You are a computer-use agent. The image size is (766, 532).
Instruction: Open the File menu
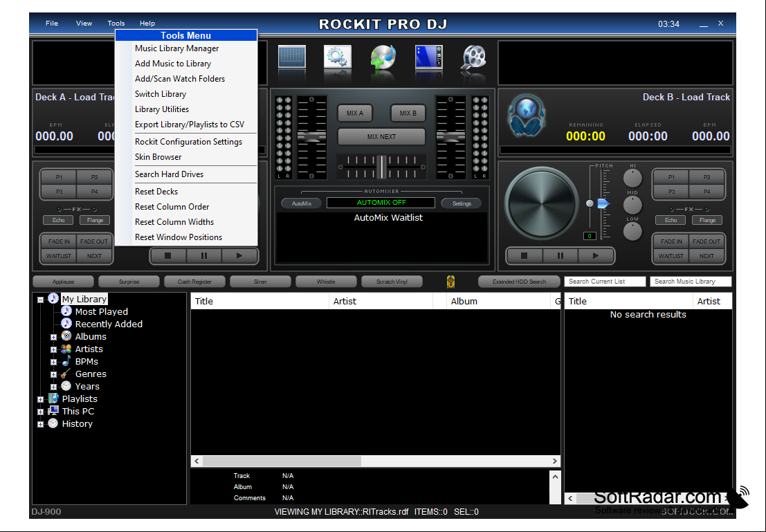52,23
